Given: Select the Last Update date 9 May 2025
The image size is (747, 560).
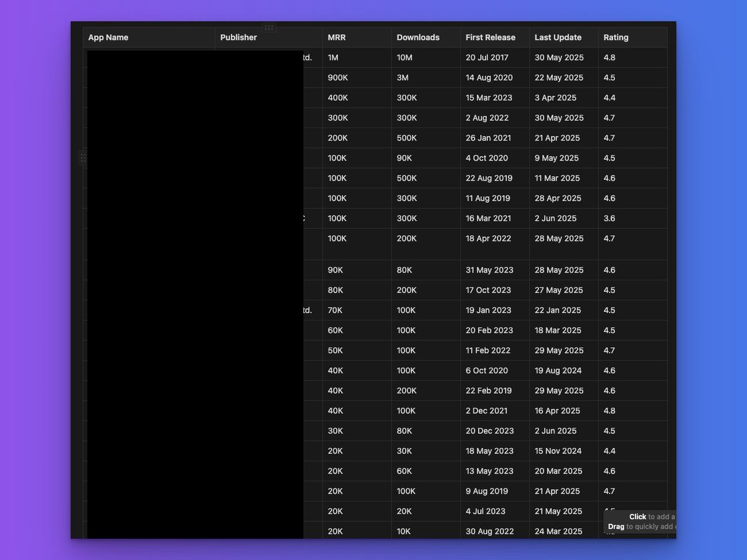Looking at the screenshot, I should tap(557, 158).
